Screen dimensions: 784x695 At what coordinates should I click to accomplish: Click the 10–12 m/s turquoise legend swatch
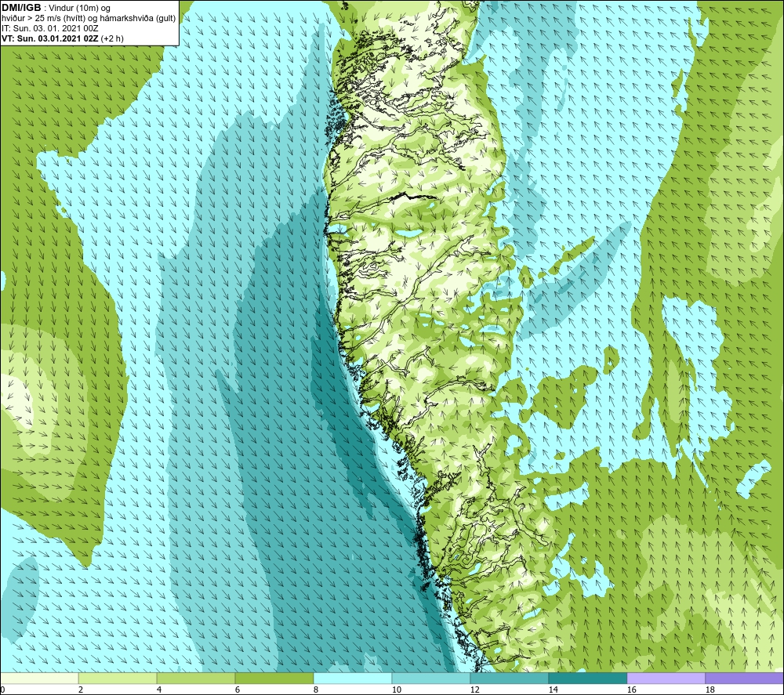(x=430, y=678)
